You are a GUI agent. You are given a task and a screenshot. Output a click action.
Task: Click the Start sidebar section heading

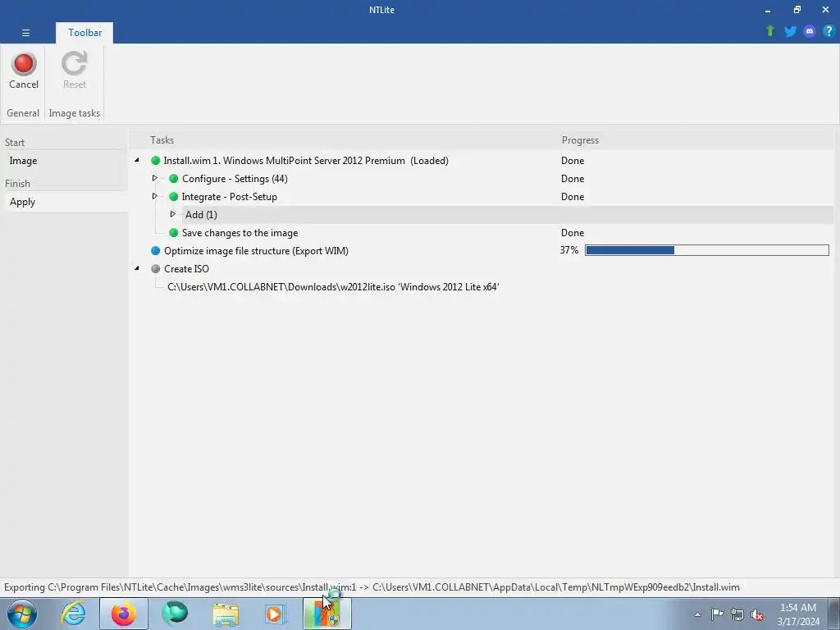pyautogui.click(x=15, y=143)
